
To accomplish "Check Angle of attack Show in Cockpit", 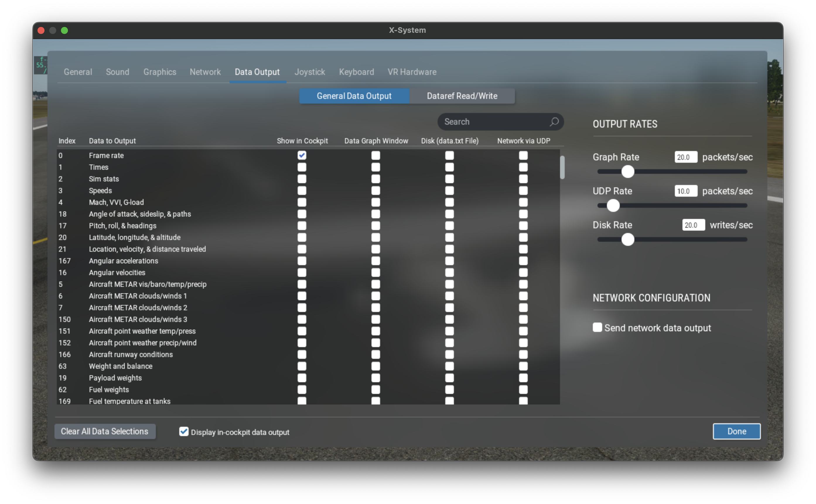I will click(x=302, y=214).
